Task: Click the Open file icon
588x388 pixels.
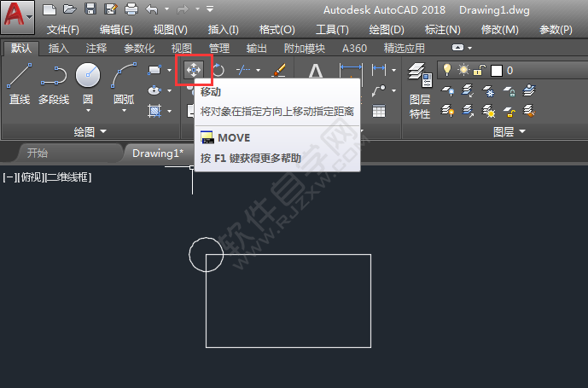Action: click(70, 9)
